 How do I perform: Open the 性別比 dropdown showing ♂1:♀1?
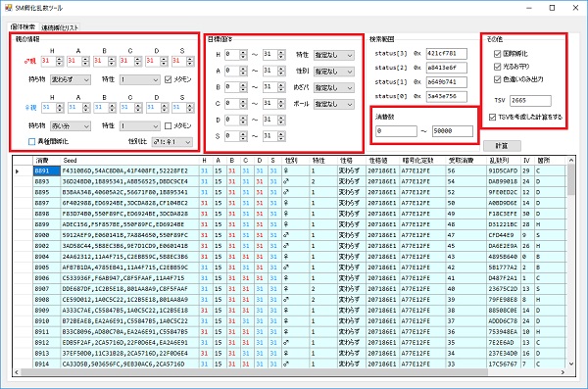[172, 142]
